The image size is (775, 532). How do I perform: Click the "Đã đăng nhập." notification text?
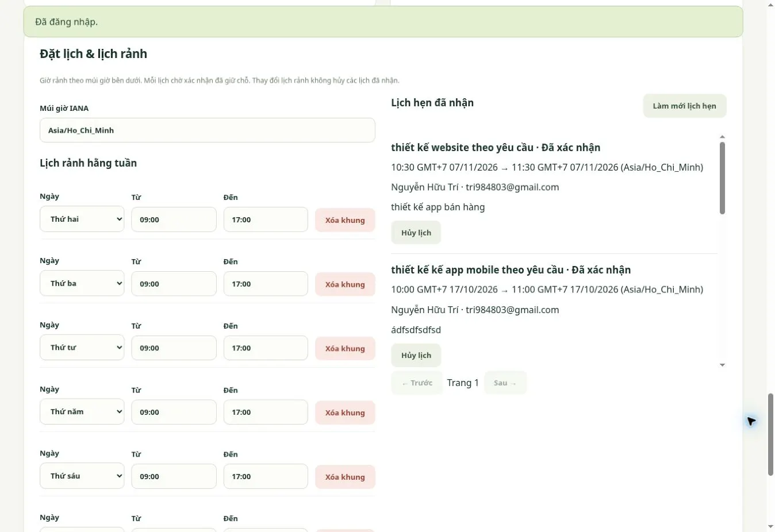[66, 22]
